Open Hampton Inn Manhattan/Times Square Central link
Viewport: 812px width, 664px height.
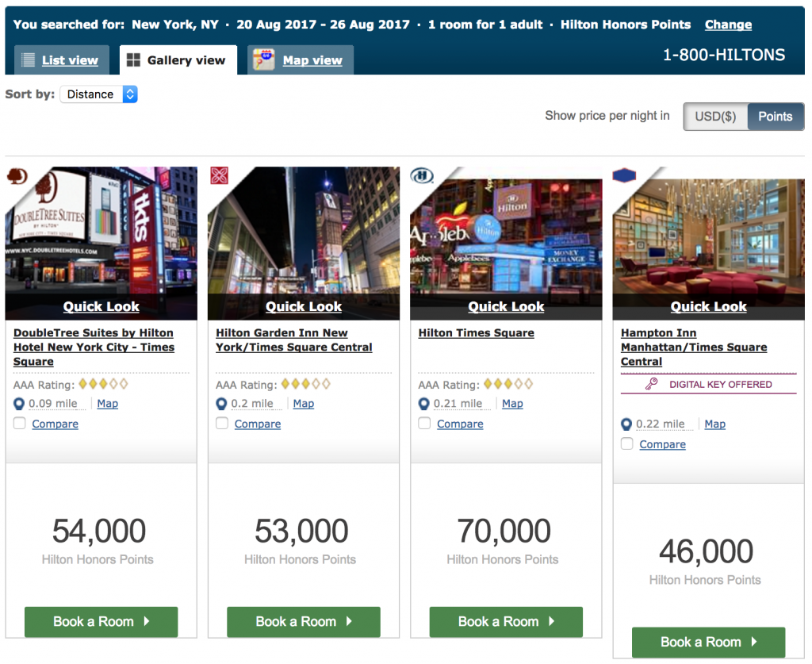click(x=694, y=347)
